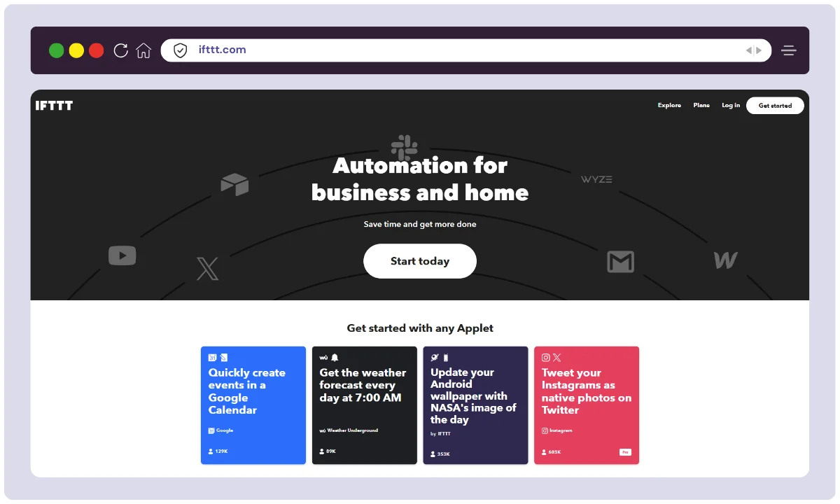The height and width of the screenshot is (504, 840).
Task: Pick the Gmail envelope icon
Action: (620, 262)
